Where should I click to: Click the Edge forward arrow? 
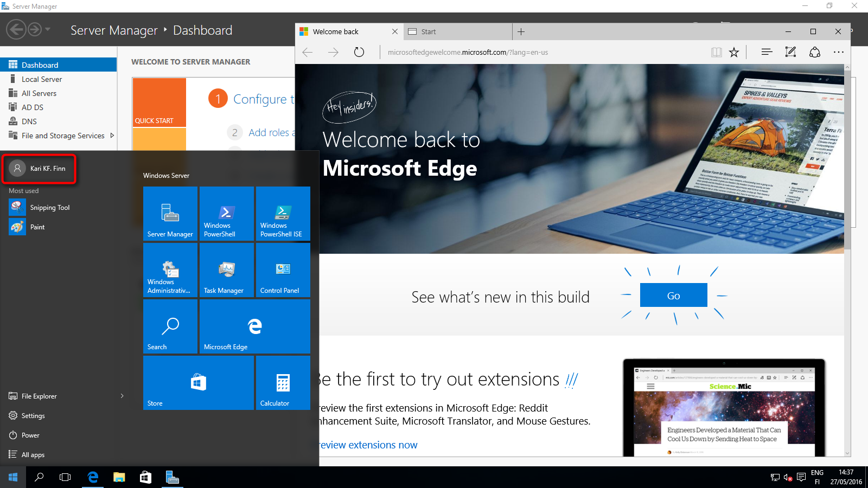333,52
